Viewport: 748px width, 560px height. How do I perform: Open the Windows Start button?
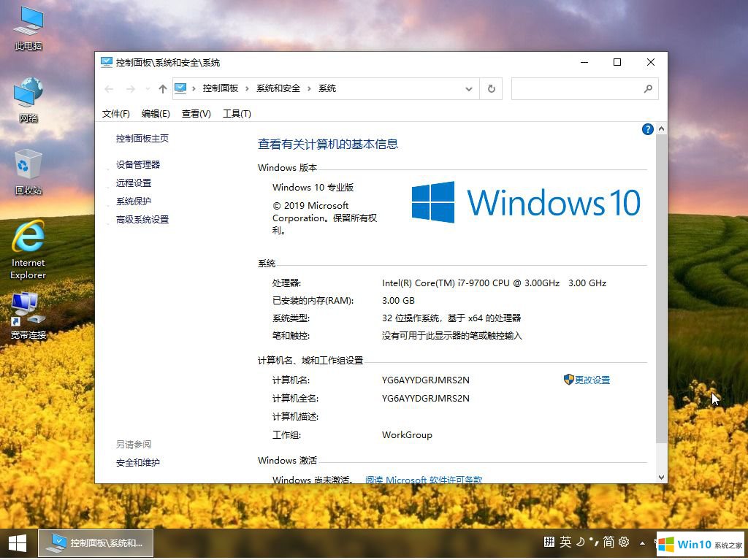[x=18, y=542]
